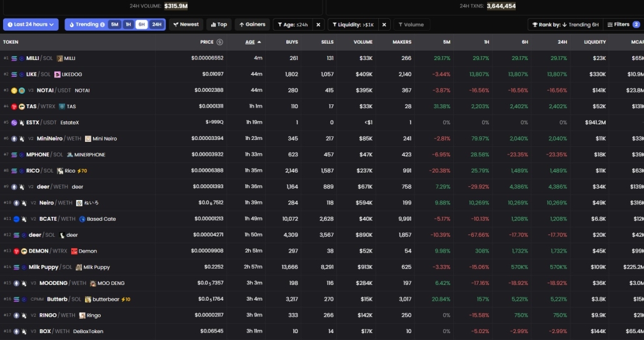Click the MINERPHONE token icon

(x=70, y=155)
